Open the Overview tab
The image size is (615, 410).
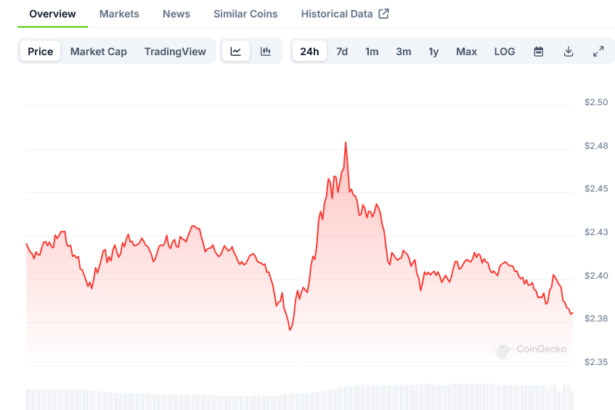[x=52, y=14]
